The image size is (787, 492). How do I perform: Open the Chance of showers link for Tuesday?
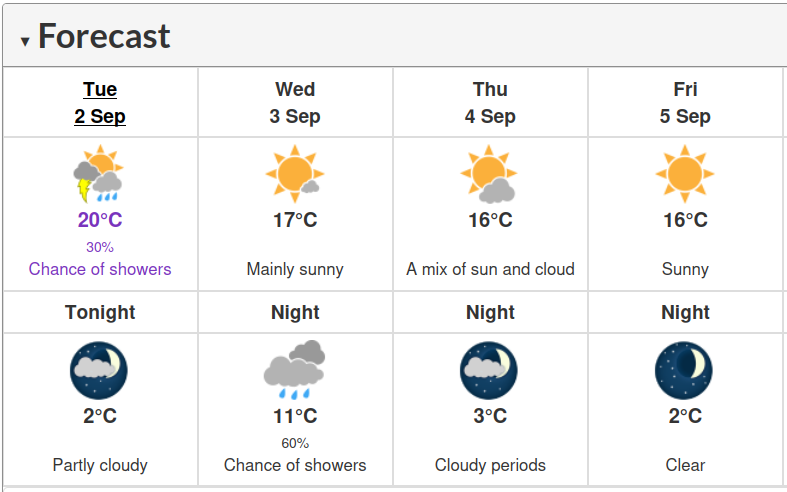100,269
